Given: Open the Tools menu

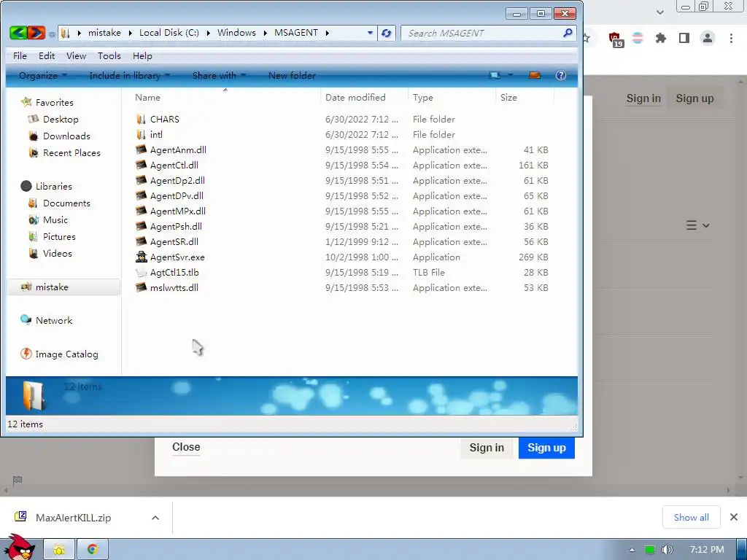Looking at the screenshot, I should point(109,55).
